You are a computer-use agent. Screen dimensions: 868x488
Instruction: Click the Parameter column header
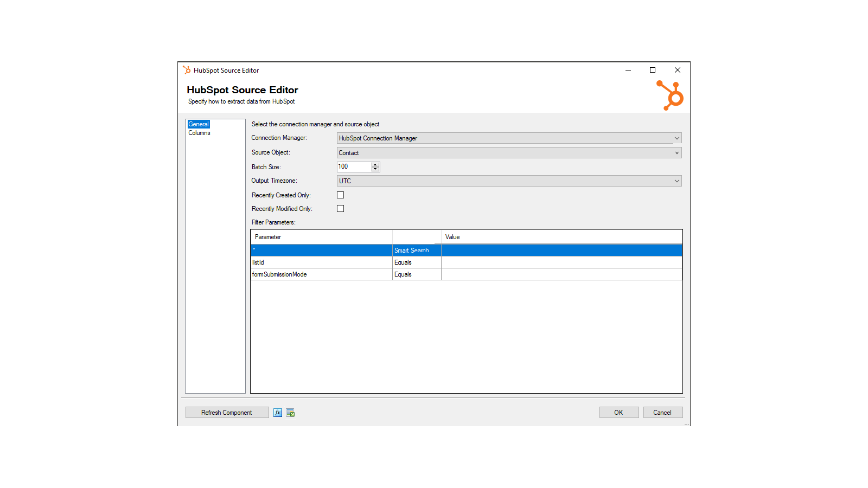pos(322,237)
